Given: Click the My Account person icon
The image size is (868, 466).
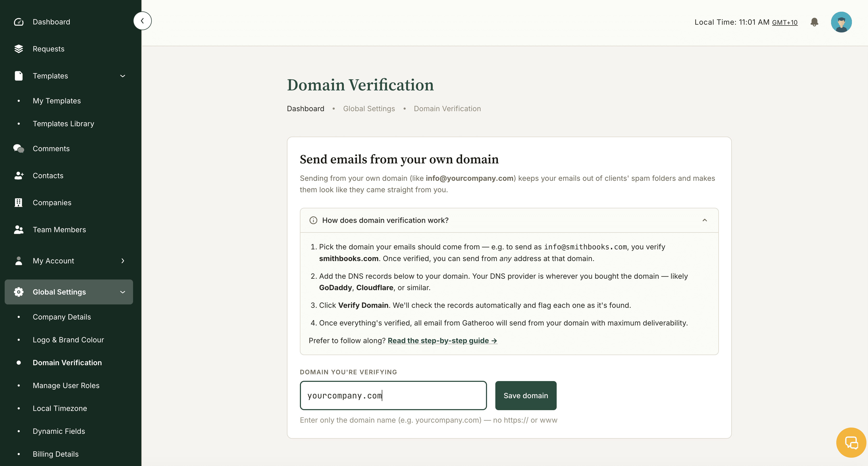Looking at the screenshot, I should click(x=19, y=261).
